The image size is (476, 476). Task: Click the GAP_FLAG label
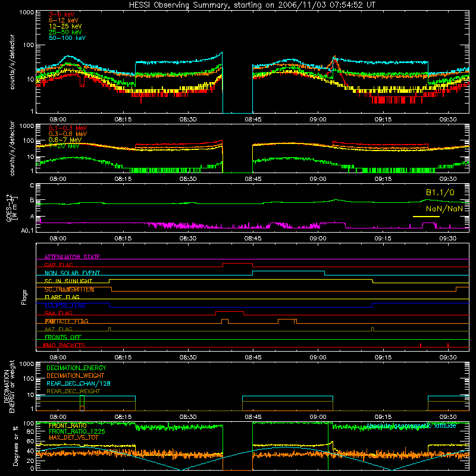pos(59,265)
